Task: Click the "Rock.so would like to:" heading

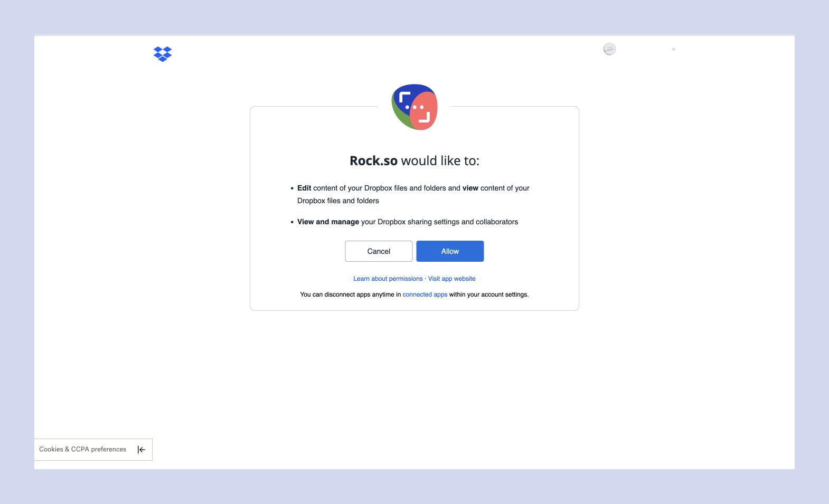Action: click(414, 161)
